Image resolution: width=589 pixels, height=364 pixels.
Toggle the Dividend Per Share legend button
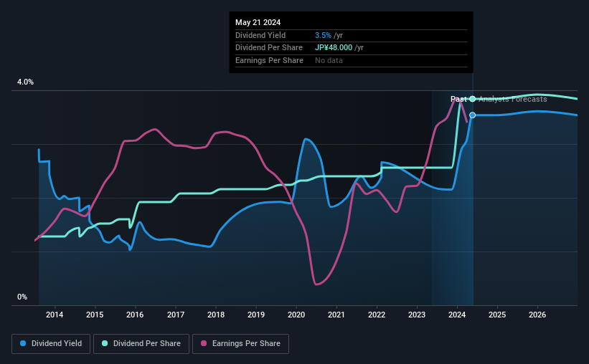pos(141,344)
